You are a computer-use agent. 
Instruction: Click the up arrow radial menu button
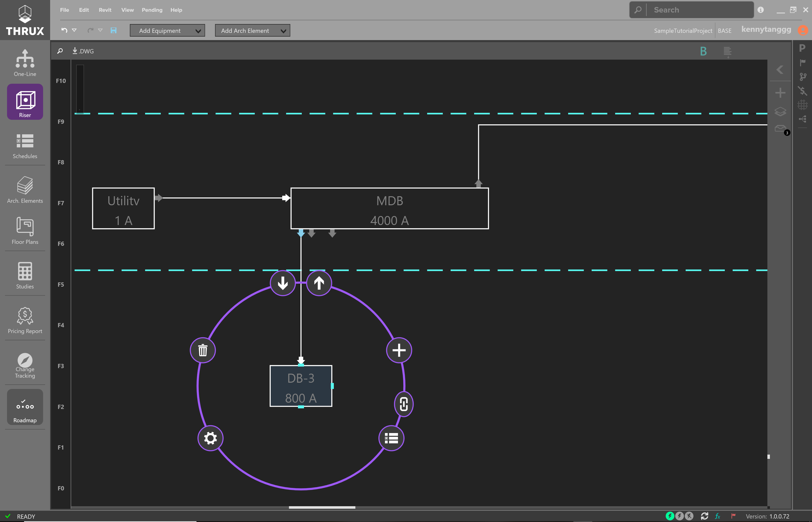(x=319, y=283)
